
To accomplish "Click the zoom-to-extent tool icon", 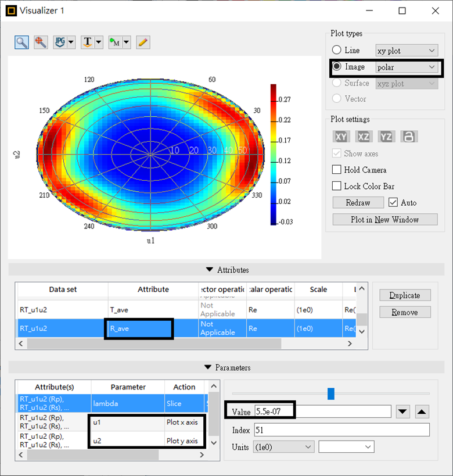I will pos(41,42).
